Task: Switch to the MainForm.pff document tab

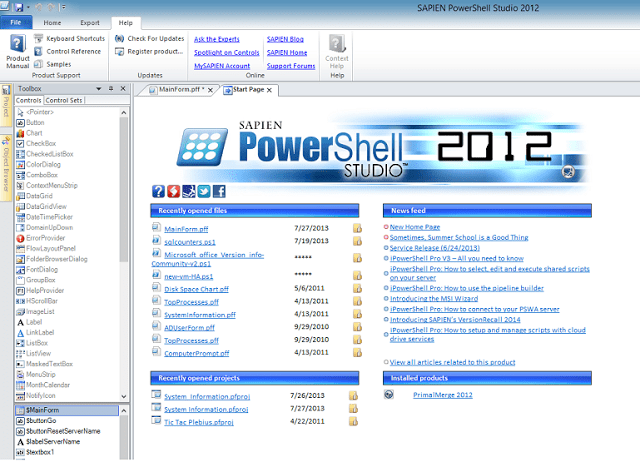Action: [x=180, y=89]
